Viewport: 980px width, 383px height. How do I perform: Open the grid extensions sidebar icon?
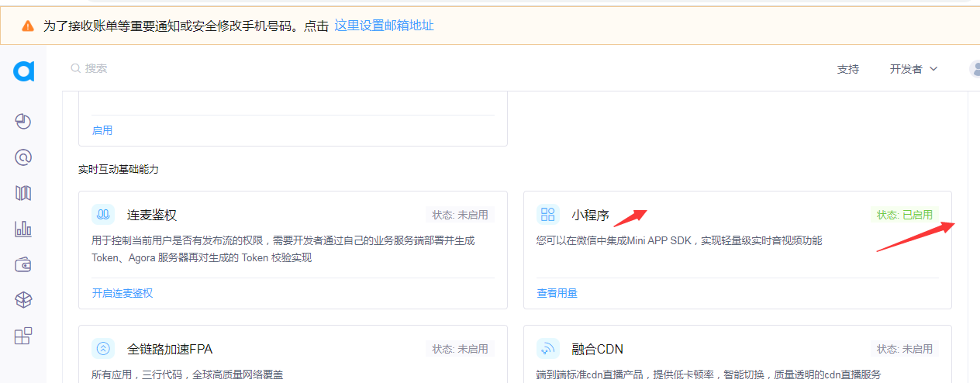tap(23, 336)
